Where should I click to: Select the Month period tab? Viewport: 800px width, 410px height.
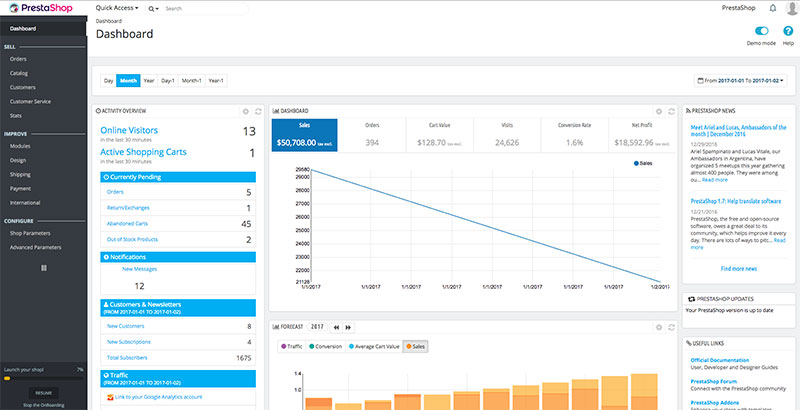coord(128,81)
